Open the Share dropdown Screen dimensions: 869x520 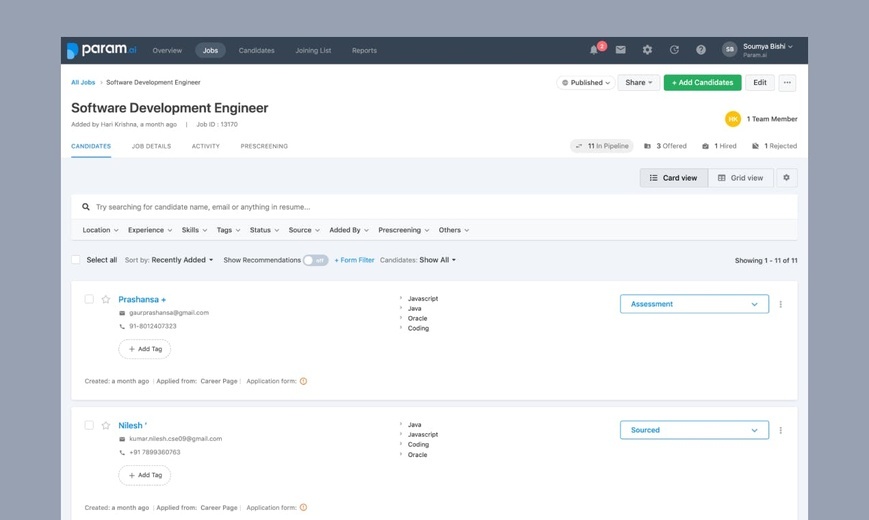click(638, 83)
